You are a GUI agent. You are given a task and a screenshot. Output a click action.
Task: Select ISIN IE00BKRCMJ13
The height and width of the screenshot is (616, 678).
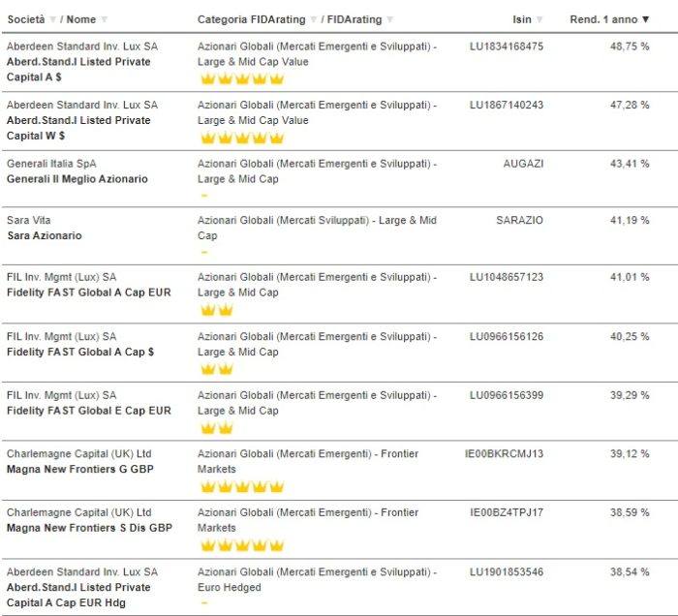coord(504,454)
